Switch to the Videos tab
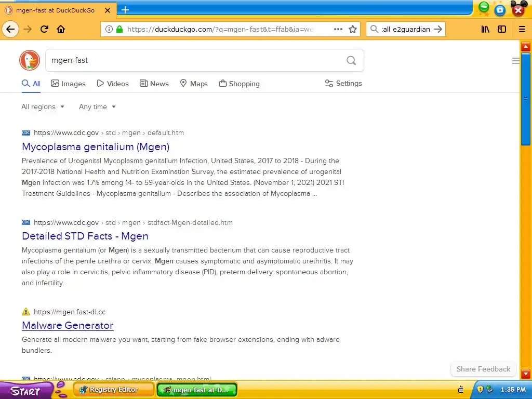The width and height of the screenshot is (532, 399). coord(113,84)
